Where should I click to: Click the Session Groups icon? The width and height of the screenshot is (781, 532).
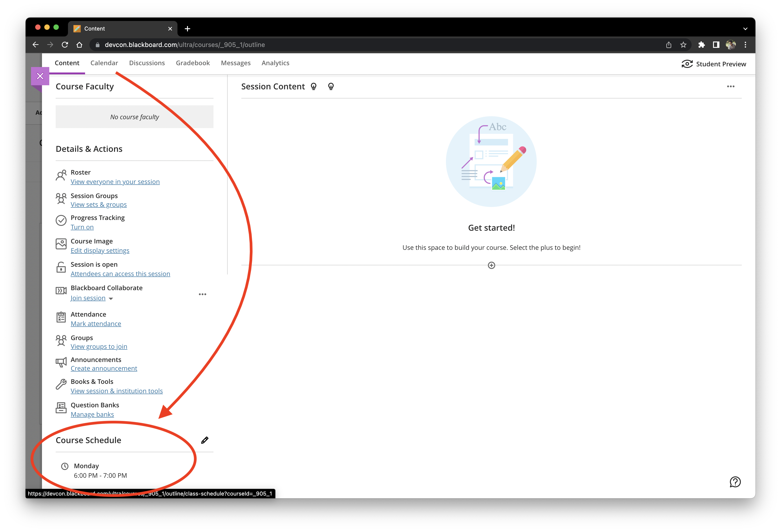61,199
